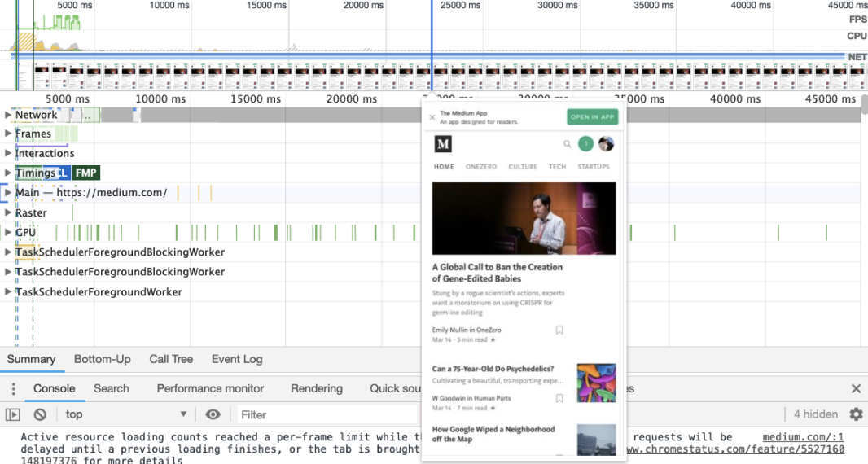The image size is (868, 464).
Task: Open the Summary tab
Action: (31, 359)
